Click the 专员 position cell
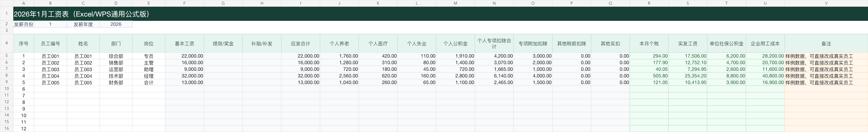The width and height of the screenshot is (868, 132). [x=149, y=56]
